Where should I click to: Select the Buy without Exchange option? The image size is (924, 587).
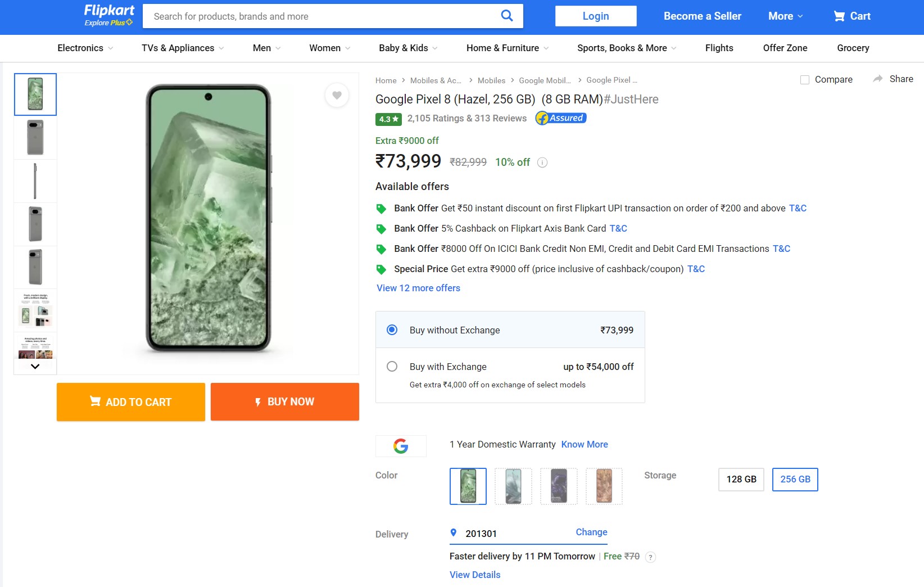click(x=392, y=330)
